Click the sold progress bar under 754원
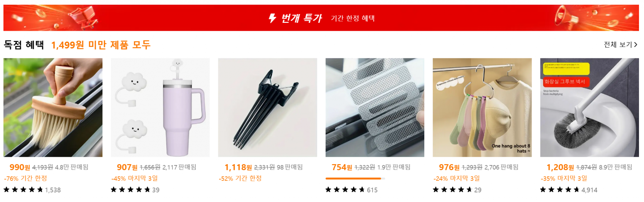The height and width of the screenshot is (202, 644). coord(355,179)
